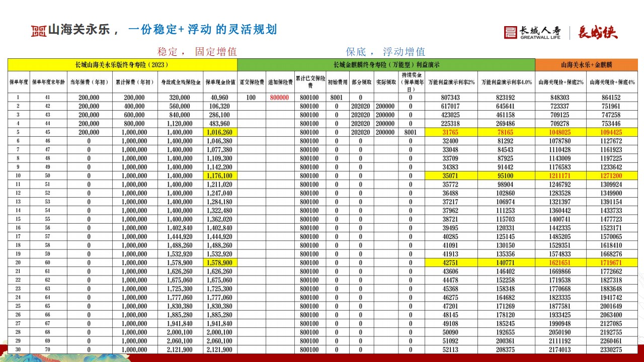
Task: Click the 追加保险费 column header
Action: 280,81
